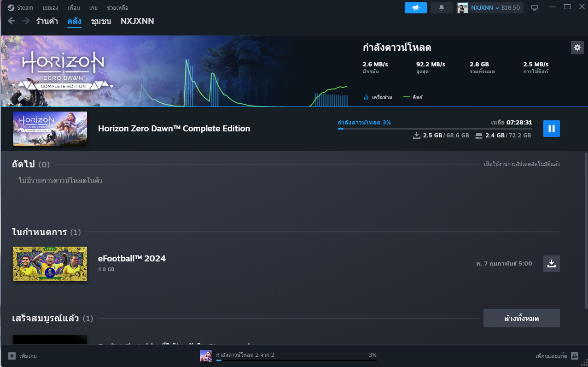
Task: Click the downloads list vertical scrollbar
Action: pos(586,231)
